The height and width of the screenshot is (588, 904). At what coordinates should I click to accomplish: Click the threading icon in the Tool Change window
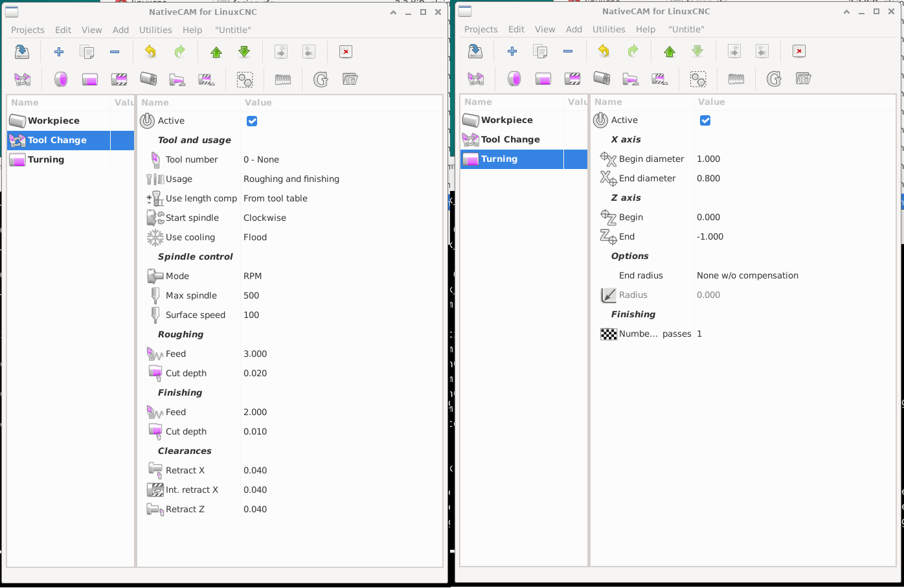(x=283, y=80)
